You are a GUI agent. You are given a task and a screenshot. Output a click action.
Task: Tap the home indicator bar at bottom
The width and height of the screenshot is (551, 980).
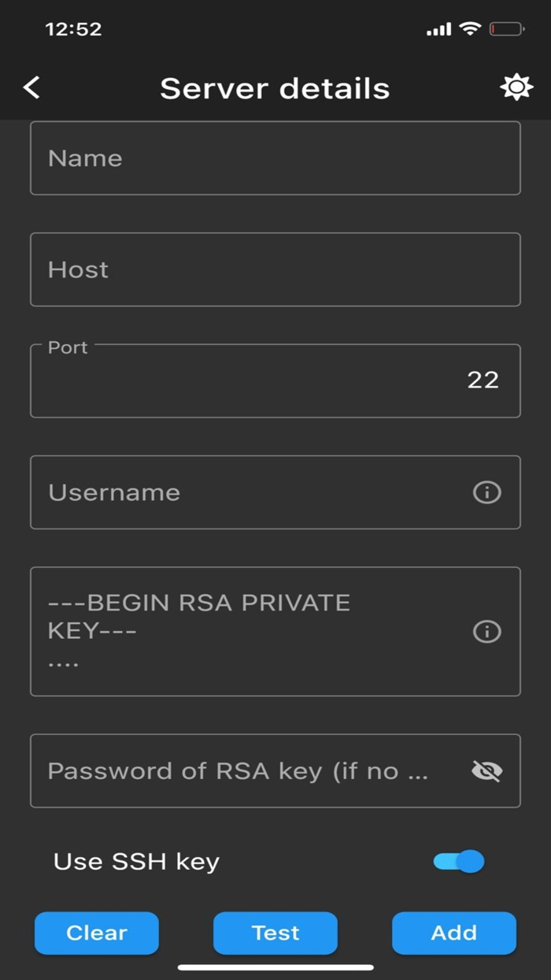tap(275, 964)
